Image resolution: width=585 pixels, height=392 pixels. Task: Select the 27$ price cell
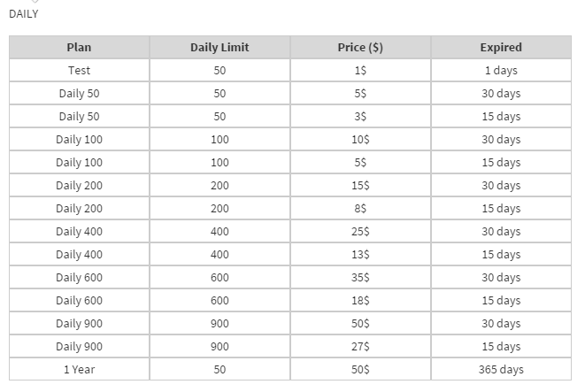click(360, 347)
